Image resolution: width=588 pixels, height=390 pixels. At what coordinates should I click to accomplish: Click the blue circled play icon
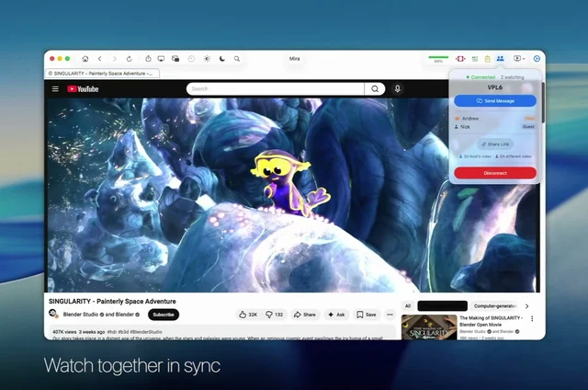[537, 59]
